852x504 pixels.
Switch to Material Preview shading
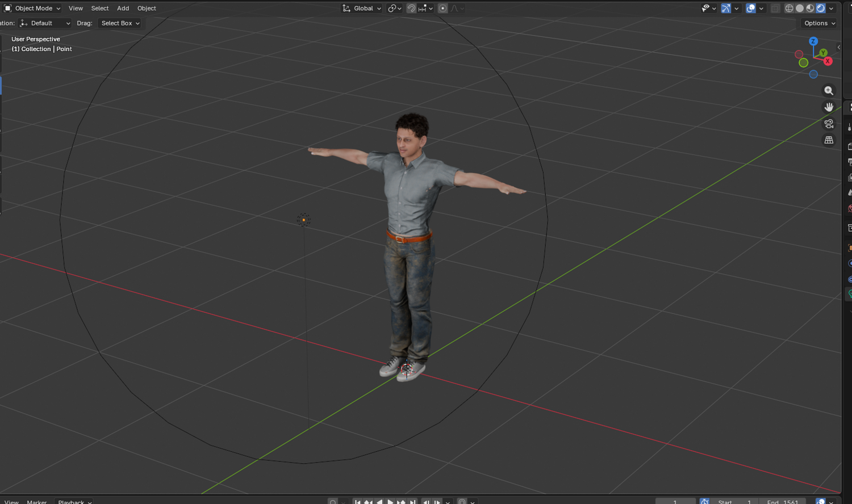point(810,9)
